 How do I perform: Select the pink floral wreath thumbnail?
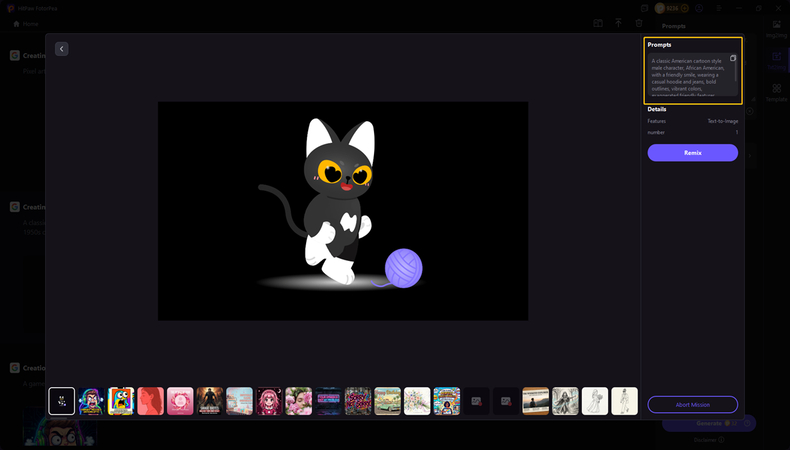click(x=180, y=401)
